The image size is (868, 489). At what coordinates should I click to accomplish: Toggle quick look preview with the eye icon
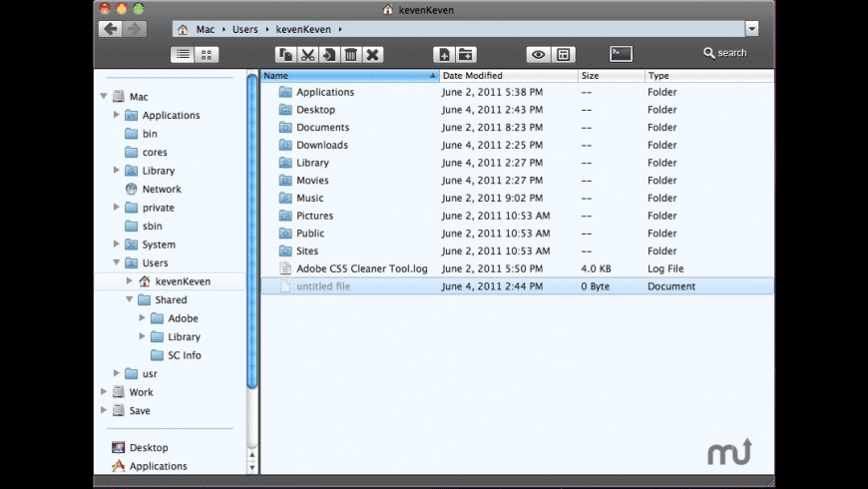coord(538,54)
